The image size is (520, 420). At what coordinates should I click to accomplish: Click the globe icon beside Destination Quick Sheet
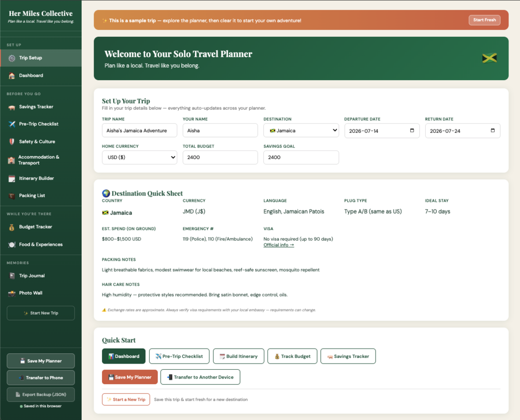(106, 193)
